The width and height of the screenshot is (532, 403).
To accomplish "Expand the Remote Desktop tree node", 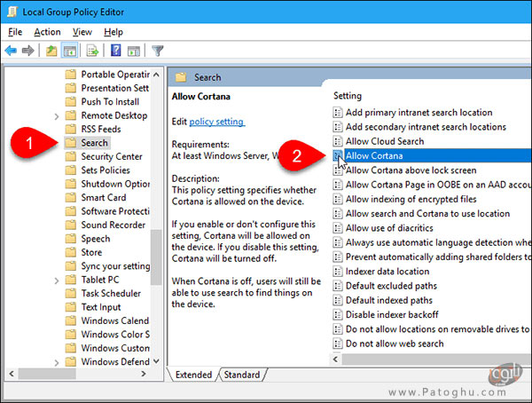I will (x=57, y=116).
